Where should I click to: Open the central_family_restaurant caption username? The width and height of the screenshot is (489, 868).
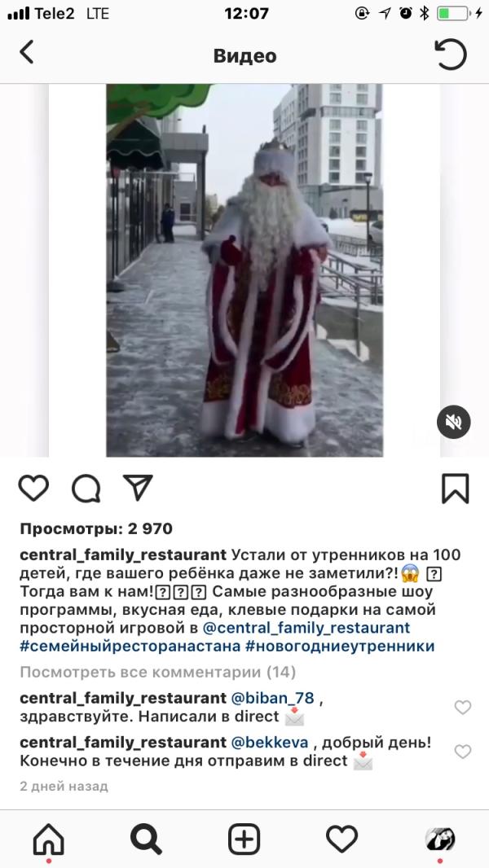pyautogui.click(x=124, y=555)
